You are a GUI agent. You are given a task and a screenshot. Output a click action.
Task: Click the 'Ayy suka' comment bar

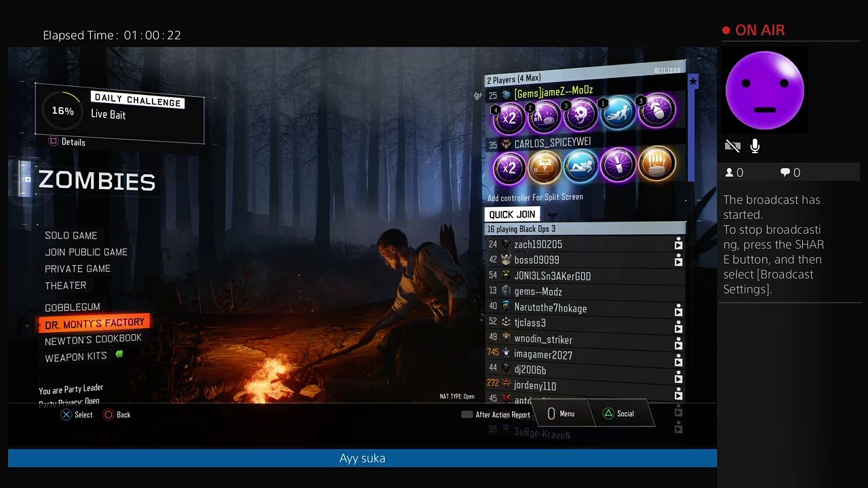click(x=362, y=458)
